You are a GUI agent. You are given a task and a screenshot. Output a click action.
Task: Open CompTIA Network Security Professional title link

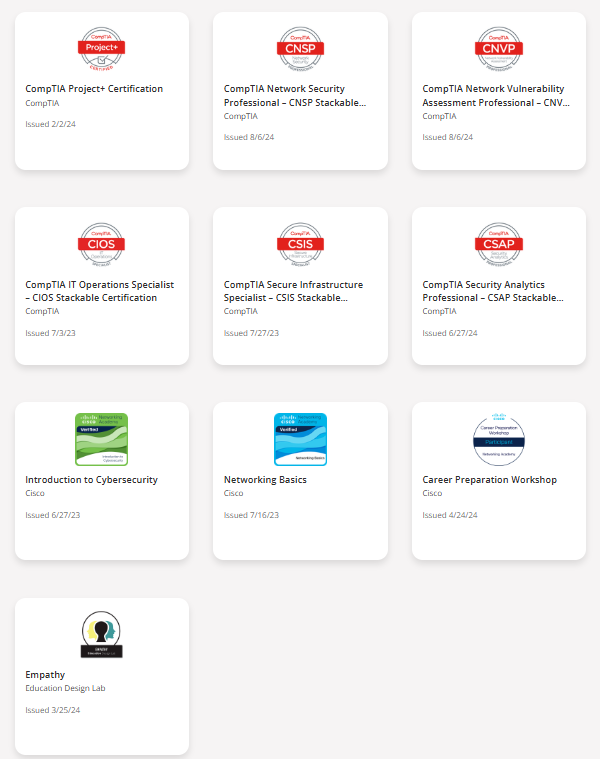(x=295, y=95)
